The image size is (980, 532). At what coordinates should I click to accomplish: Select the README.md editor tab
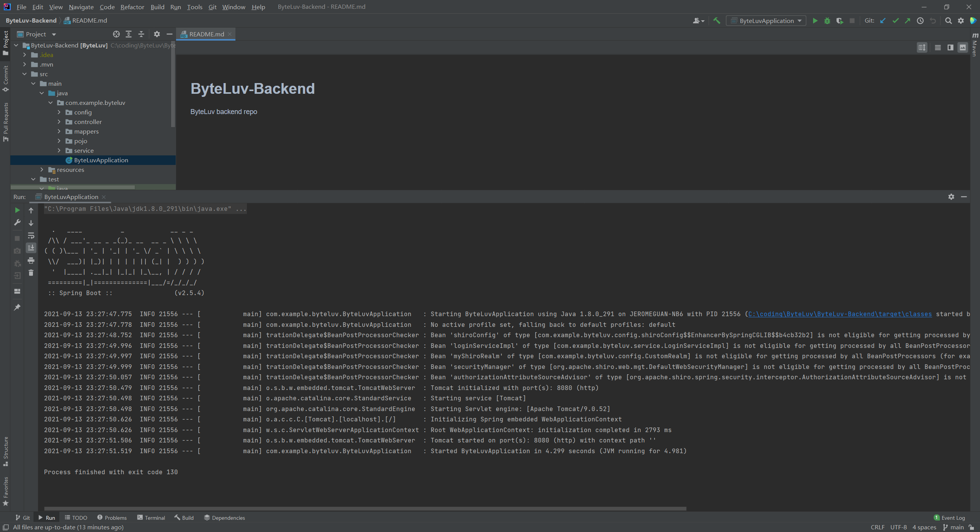click(206, 34)
